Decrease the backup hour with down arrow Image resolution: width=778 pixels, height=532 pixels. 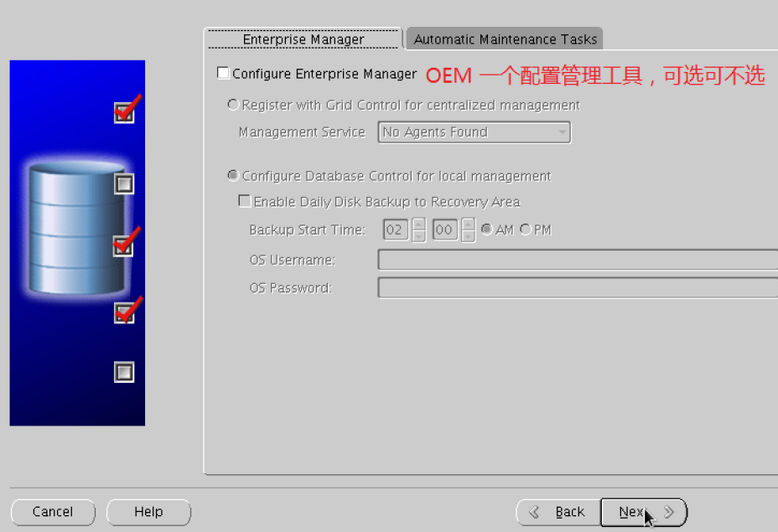click(419, 236)
